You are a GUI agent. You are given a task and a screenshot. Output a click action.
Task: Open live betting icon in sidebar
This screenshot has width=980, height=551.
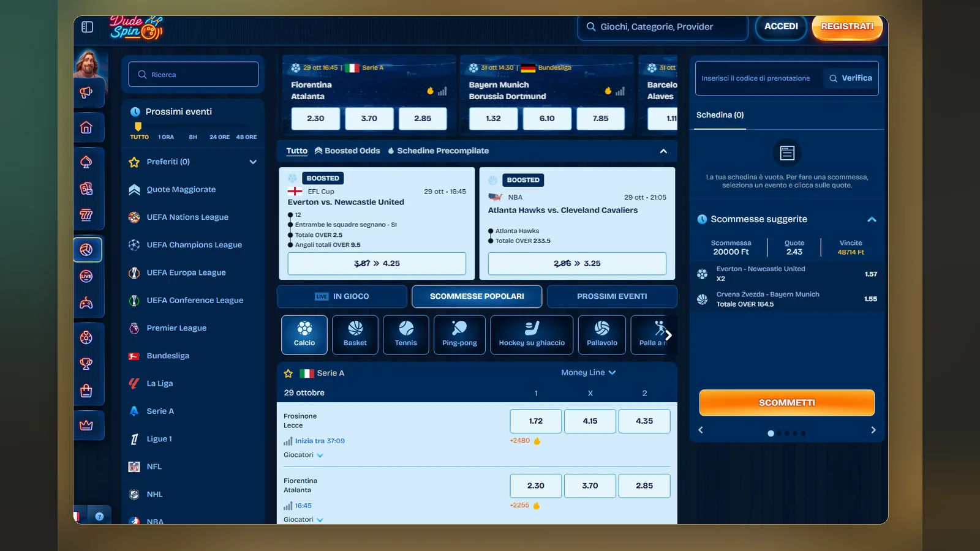click(x=86, y=276)
